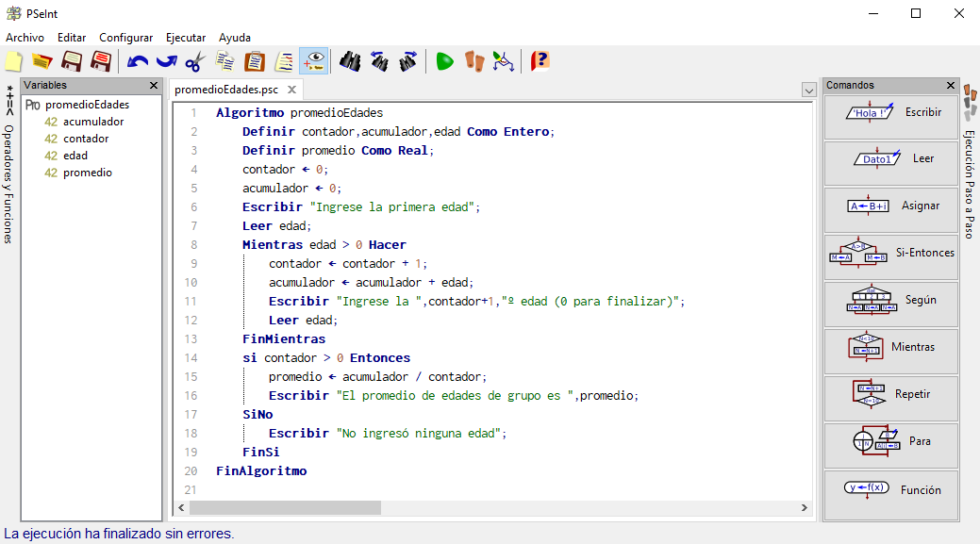
Task: Click the FinAlgoritmo line in the editor
Action: pyautogui.click(x=261, y=470)
